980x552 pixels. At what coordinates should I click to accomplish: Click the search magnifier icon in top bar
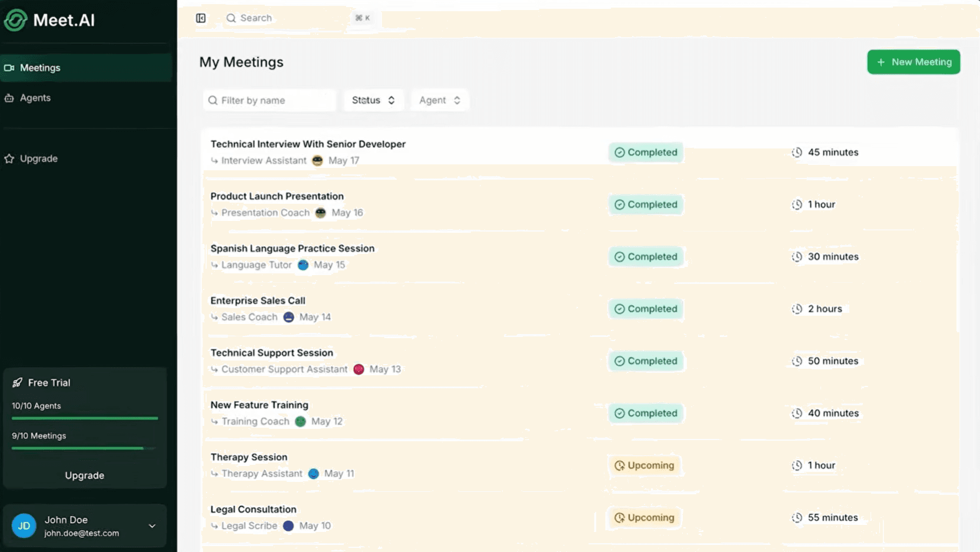pos(231,18)
